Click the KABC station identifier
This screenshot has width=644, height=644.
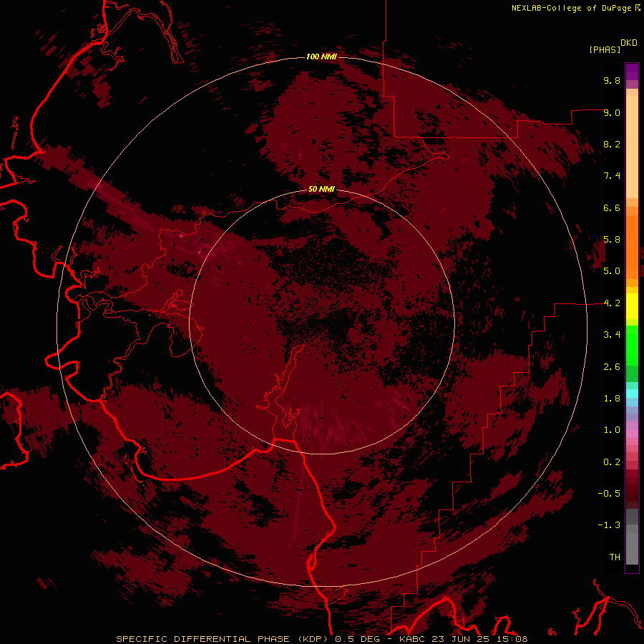413,639
